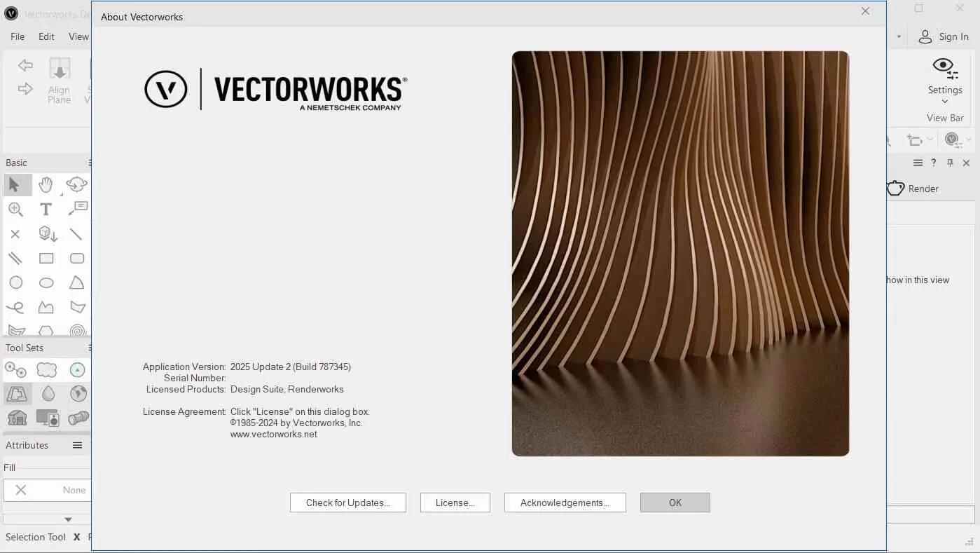This screenshot has width=980, height=553.
Task: Open the Tool Sets palette options menu
Action: (90, 348)
